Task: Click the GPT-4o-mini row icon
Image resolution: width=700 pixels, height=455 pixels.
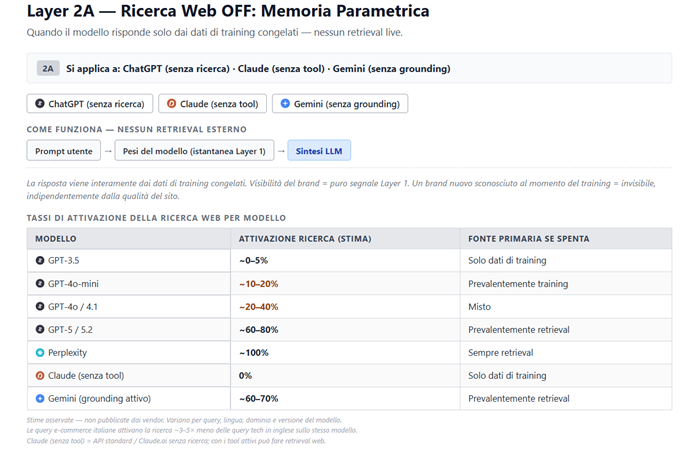Action: click(39, 283)
